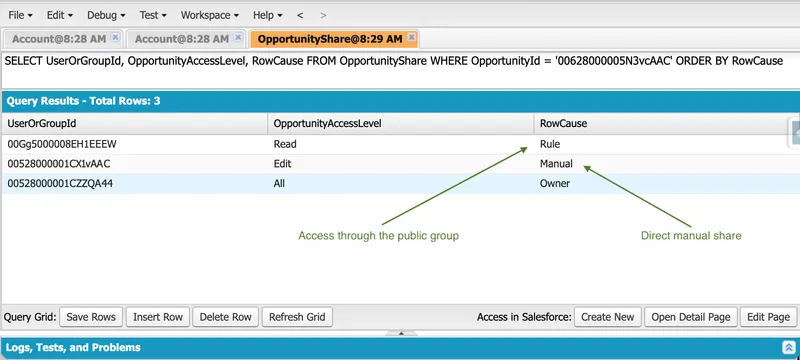Click the Owner row cause cell
800x360 pixels.
(x=666, y=184)
